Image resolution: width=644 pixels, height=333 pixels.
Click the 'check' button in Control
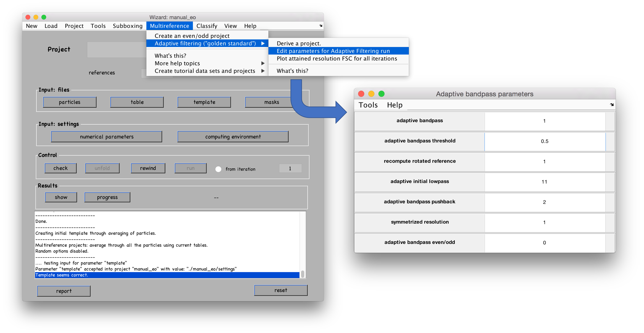click(x=61, y=168)
